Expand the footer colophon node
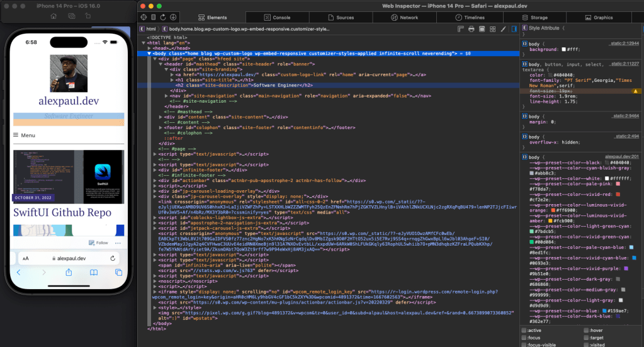Viewport: 644px width, 347px height. click(161, 127)
